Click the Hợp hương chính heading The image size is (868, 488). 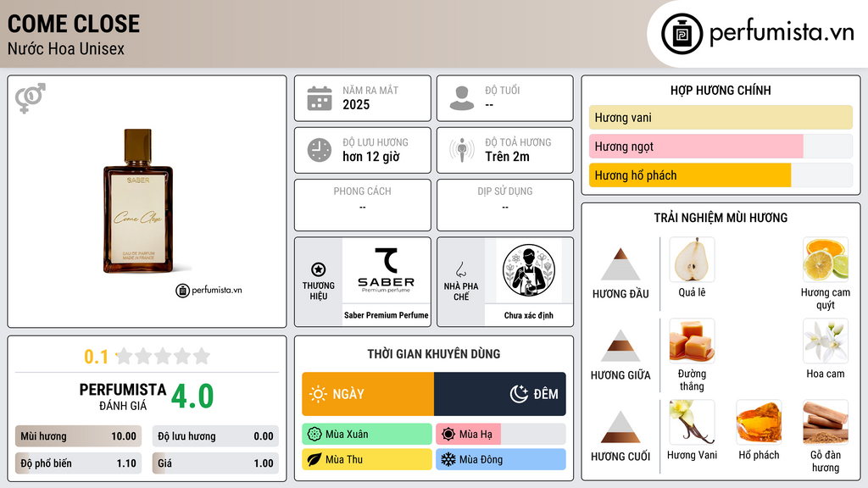(721, 90)
